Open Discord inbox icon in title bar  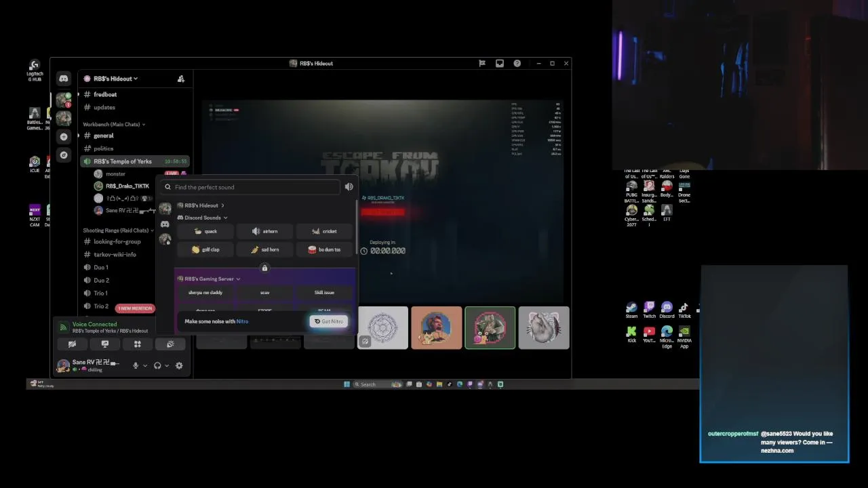pos(500,63)
